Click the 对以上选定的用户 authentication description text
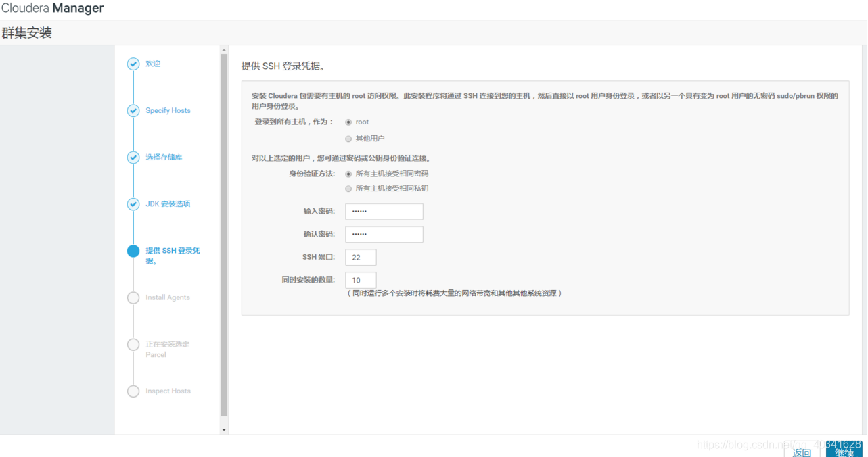Image resolution: width=868 pixels, height=457 pixels. (x=341, y=159)
